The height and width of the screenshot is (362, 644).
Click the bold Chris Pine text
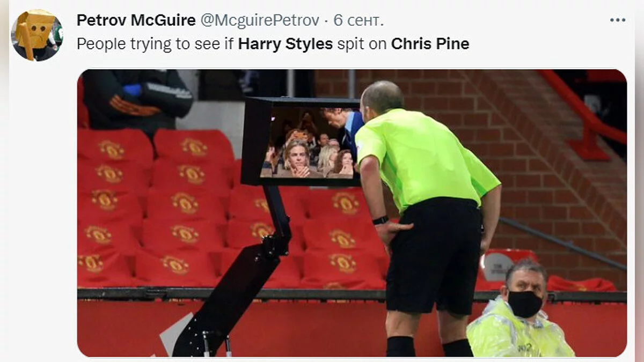[x=430, y=44]
